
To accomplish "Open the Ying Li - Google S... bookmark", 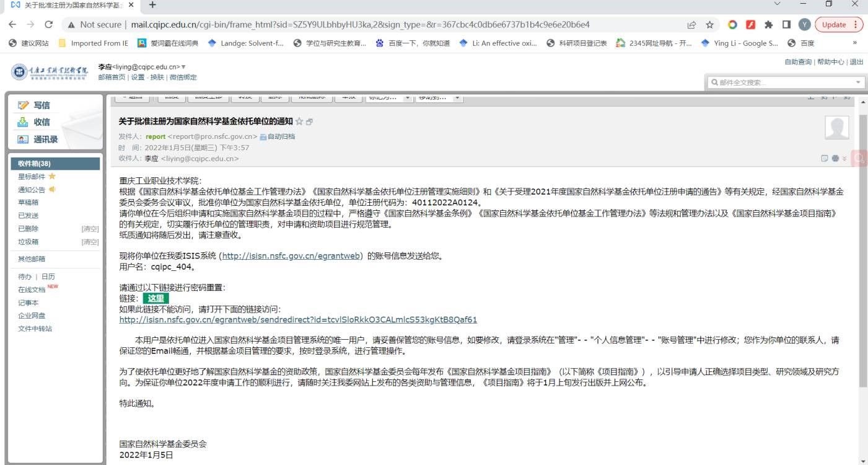I will pyautogui.click(x=739, y=43).
